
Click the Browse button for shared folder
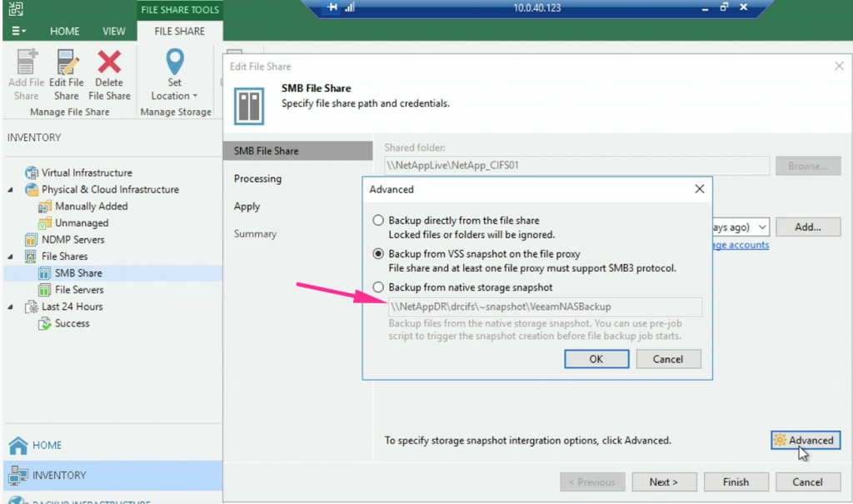[x=808, y=166]
